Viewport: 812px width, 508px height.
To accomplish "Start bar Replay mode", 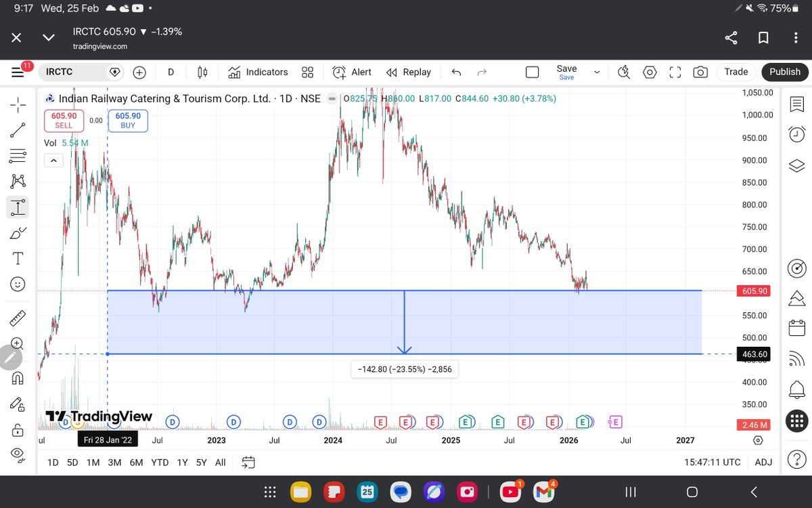I will coord(408,72).
